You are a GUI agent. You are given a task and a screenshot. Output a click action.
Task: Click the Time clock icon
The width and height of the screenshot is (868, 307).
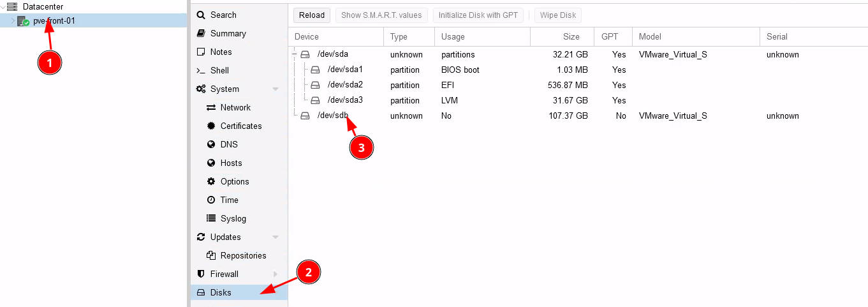pos(211,200)
